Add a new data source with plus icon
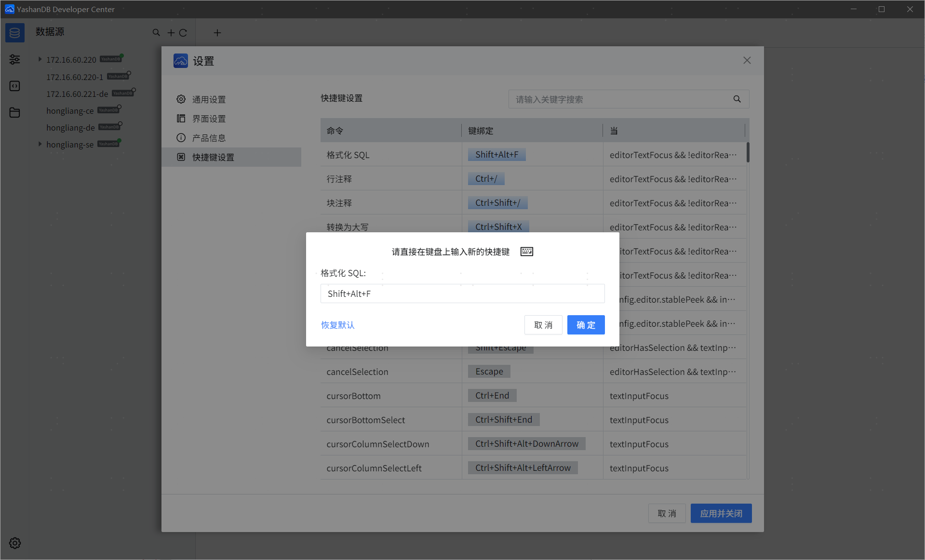The height and width of the screenshot is (560, 925). [x=171, y=33]
